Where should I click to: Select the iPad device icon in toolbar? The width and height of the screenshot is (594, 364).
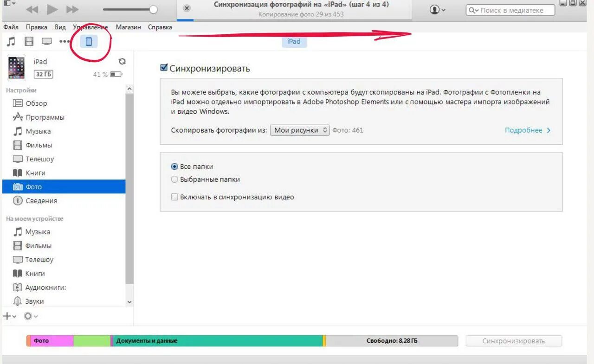[x=89, y=42]
